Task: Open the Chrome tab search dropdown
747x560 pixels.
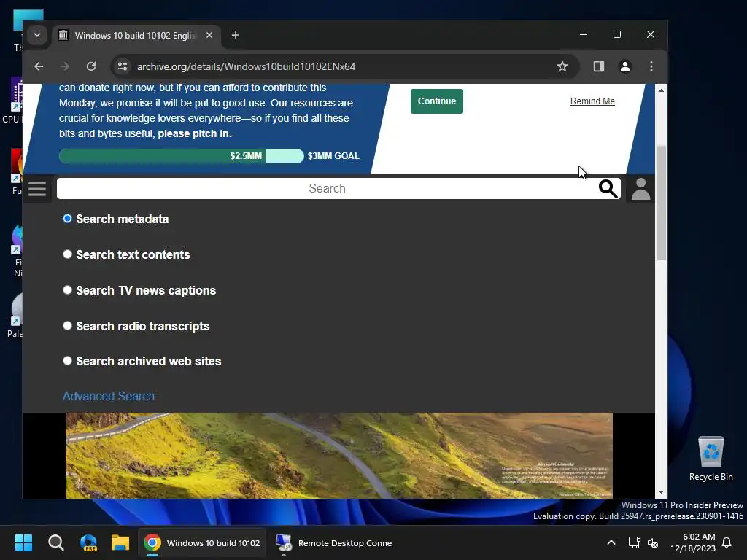Action: click(x=36, y=35)
